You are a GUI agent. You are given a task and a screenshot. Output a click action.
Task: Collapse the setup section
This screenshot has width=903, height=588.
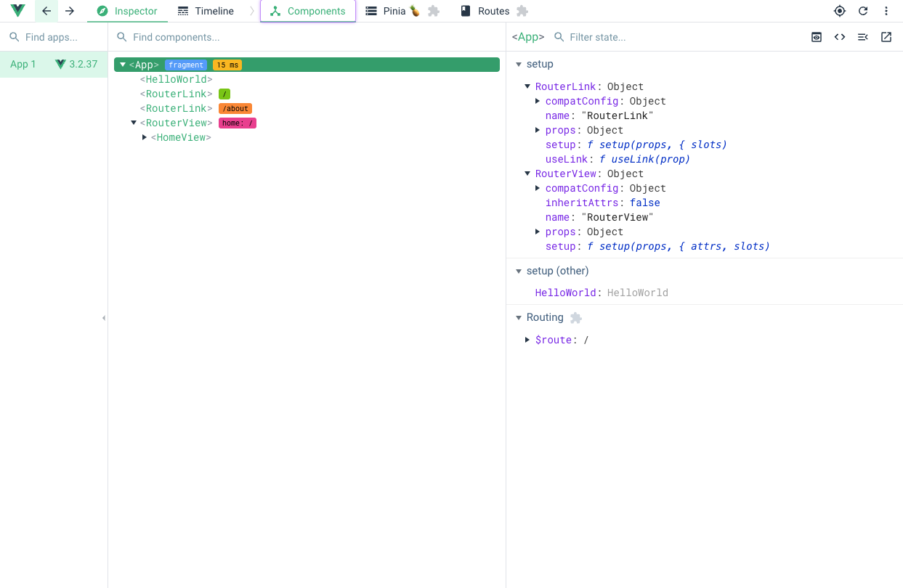519,65
